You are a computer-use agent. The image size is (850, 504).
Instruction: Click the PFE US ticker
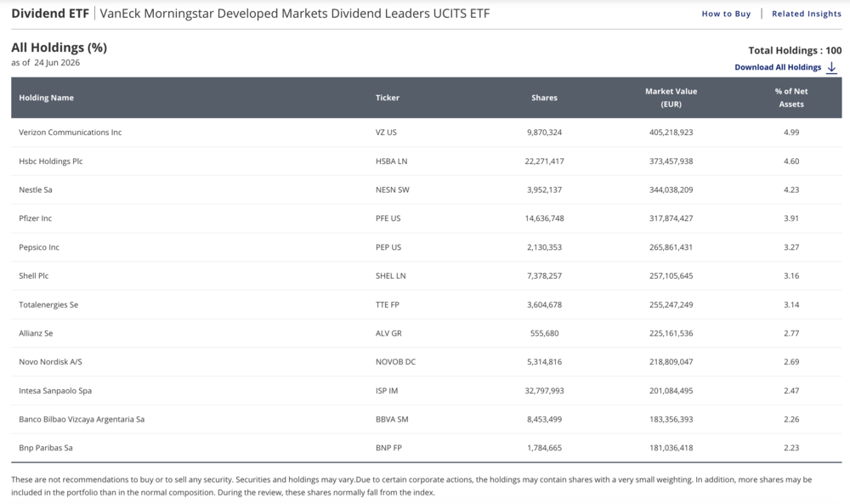tap(388, 218)
